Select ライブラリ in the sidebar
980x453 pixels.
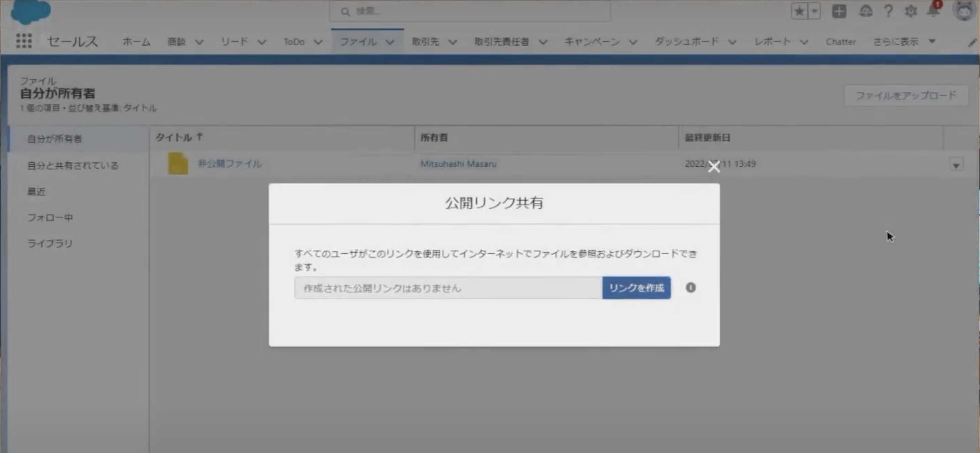50,243
